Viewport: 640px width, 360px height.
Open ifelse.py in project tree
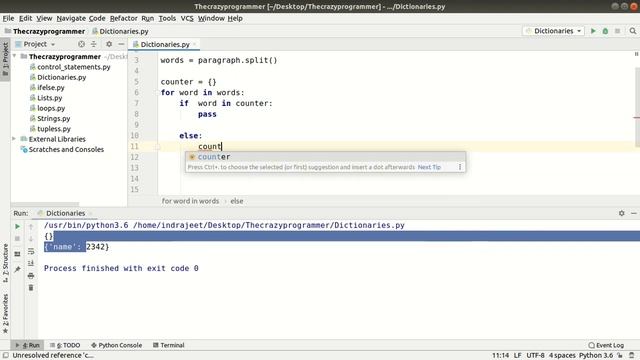coord(51,87)
